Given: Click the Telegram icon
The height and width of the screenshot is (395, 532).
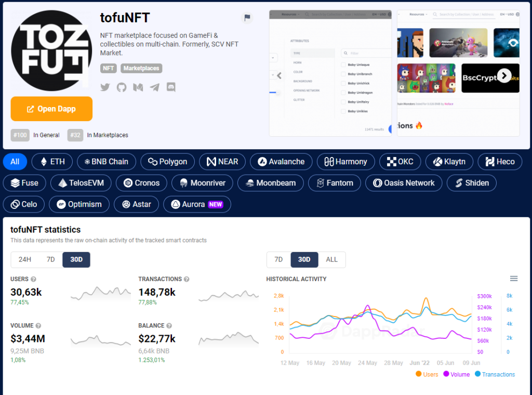Looking at the screenshot, I should tap(154, 87).
